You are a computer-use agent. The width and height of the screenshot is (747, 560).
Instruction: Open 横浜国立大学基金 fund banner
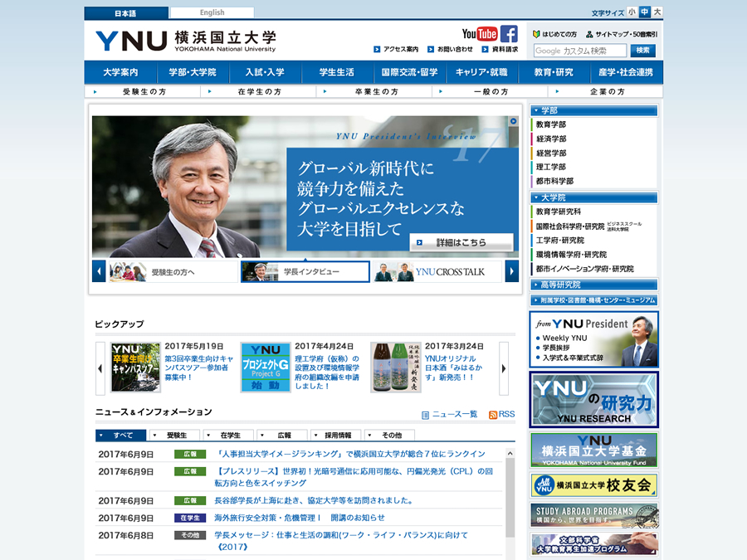594,450
